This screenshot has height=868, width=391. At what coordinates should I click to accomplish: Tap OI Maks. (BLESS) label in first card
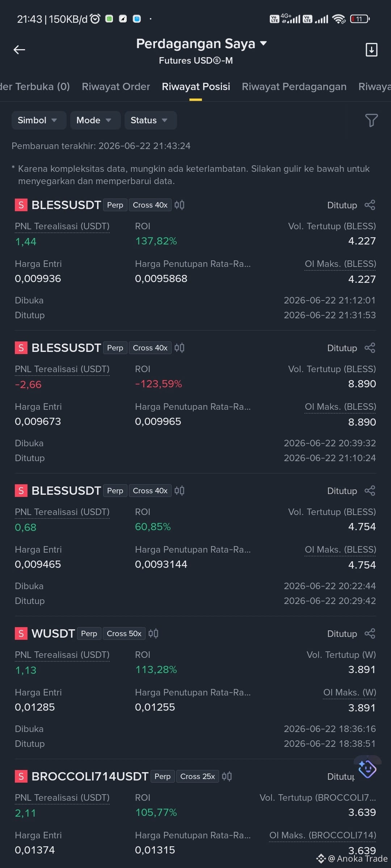(x=340, y=264)
